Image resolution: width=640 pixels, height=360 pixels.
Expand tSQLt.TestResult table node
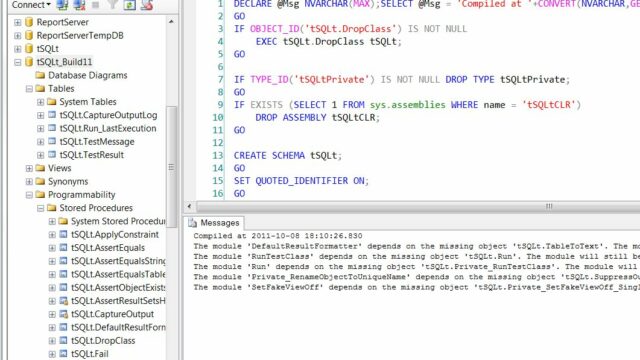40,155
